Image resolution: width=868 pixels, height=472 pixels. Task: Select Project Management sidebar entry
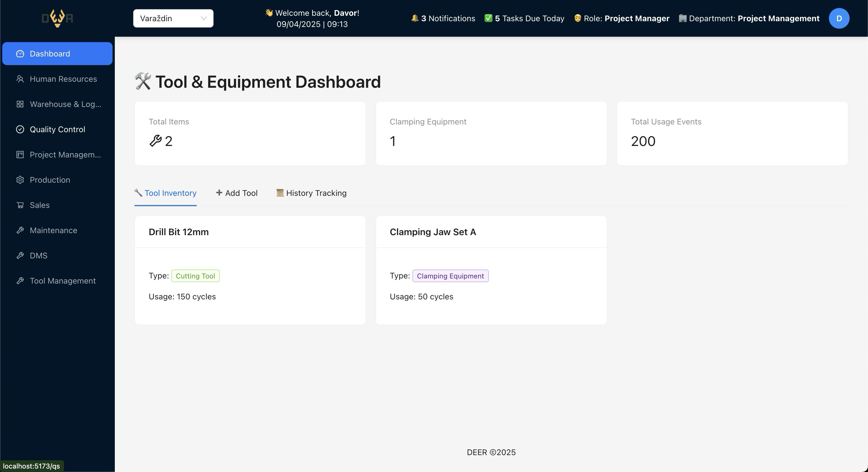click(57, 155)
